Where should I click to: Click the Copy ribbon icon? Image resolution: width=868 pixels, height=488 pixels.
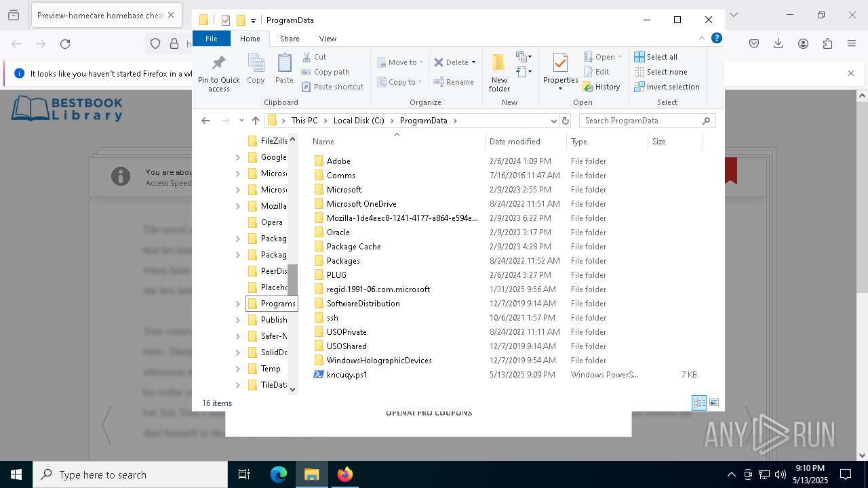(x=256, y=69)
